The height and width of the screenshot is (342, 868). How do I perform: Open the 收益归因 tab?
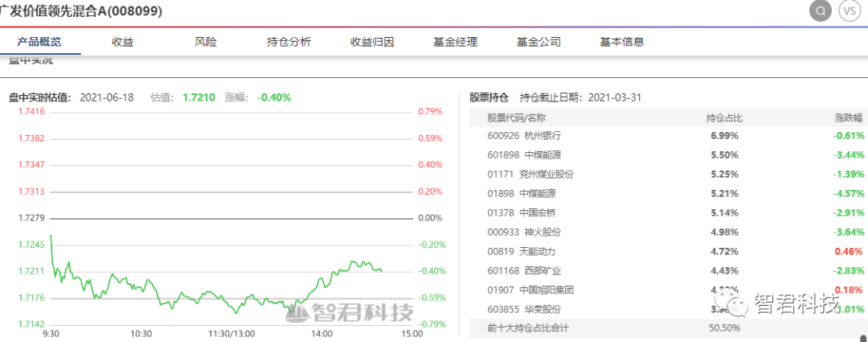[x=372, y=42]
